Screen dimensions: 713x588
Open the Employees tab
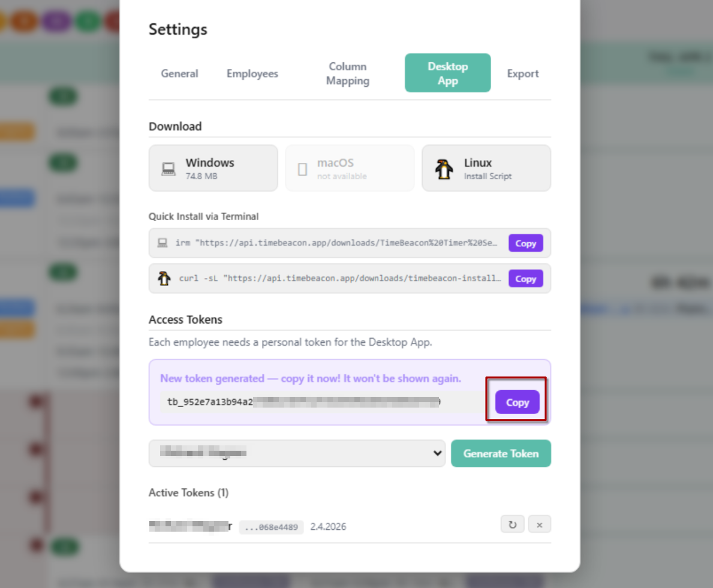(x=252, y=73)
